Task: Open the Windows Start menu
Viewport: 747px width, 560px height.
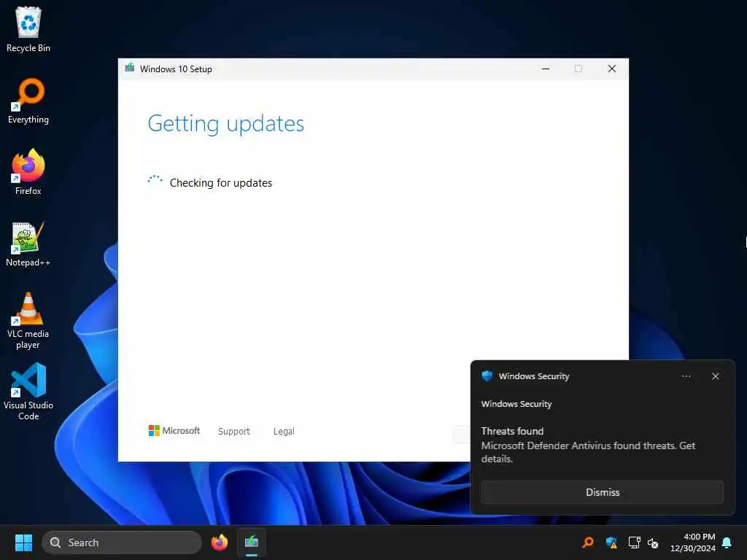Action: [x=23, y=542]
